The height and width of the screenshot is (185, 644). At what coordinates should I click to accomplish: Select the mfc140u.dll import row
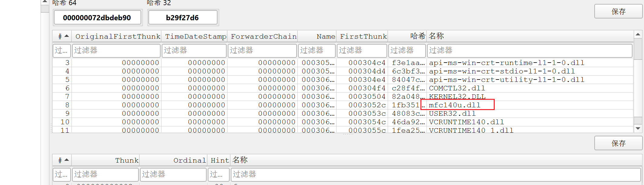click(x=454, y=105)
